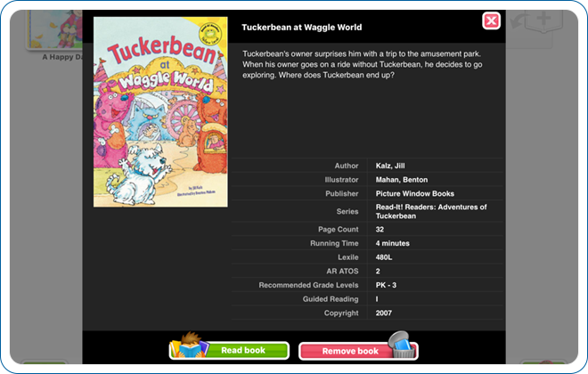This screenshot has width=588, height=374.
Task: Click the book description paragraph
Action: pyautogui.click(x=363, y=64)
